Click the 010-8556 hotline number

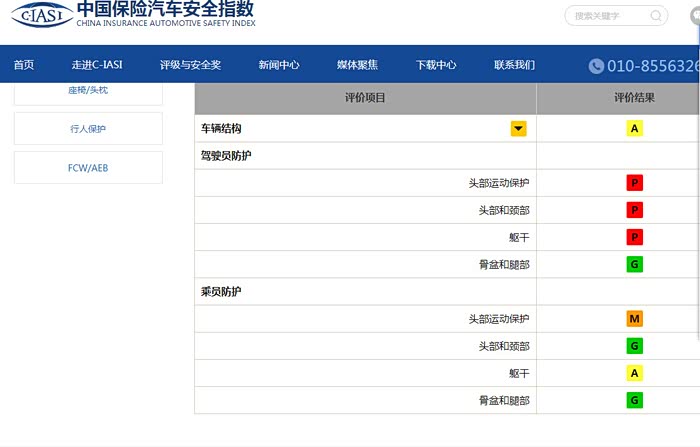(653, 66)
